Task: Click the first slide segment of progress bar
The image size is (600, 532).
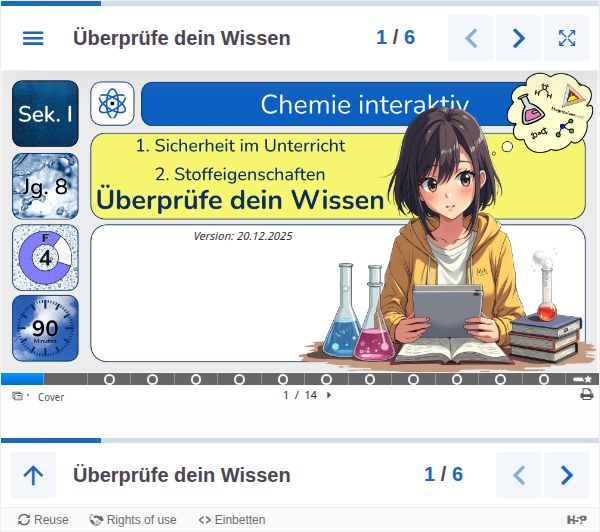Action: tap(22, 379)
